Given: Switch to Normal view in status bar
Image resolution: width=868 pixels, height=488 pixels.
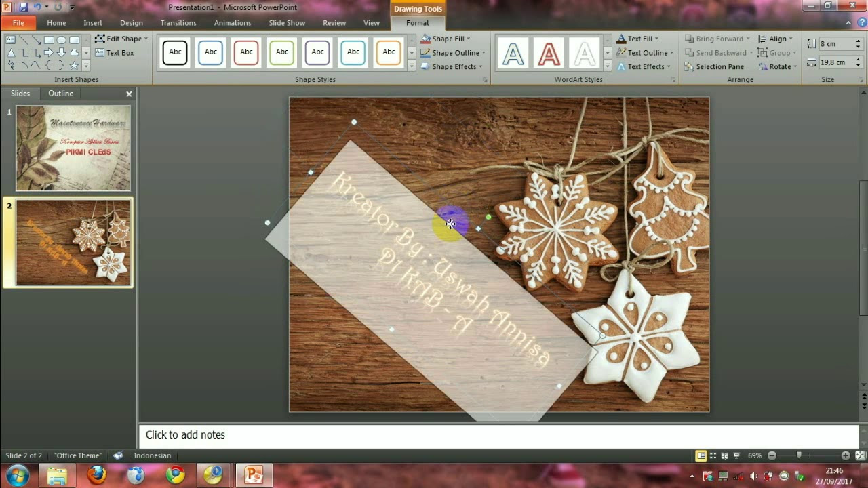Looking at the screenshot, I should pos(701,455).
